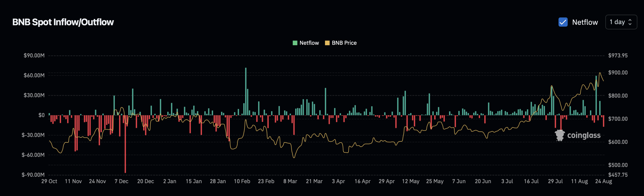Click the coinglass mascot logo icon
The image size is (644, 196).
tap(560, 135)
